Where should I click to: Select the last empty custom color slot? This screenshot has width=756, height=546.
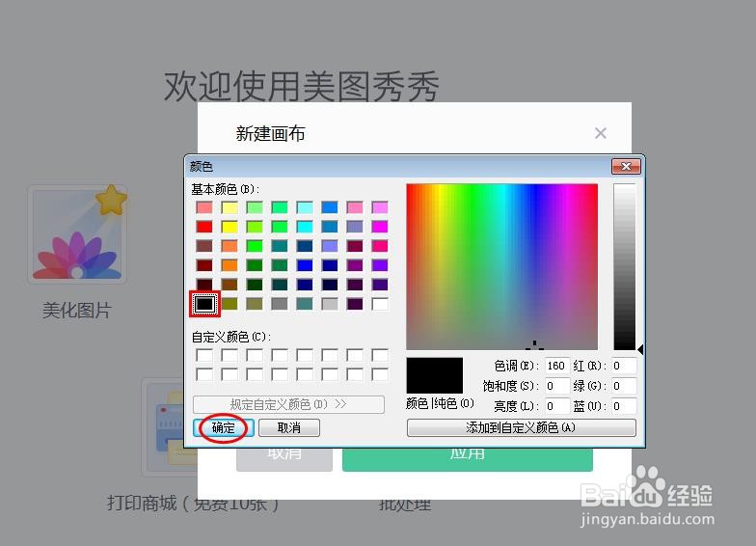click(x=380, y=374)
